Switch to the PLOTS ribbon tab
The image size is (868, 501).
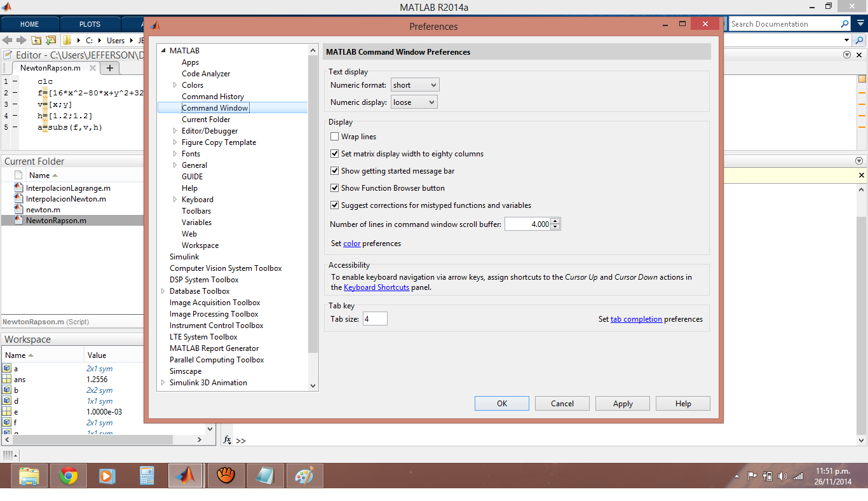click(x=90, y=24)
